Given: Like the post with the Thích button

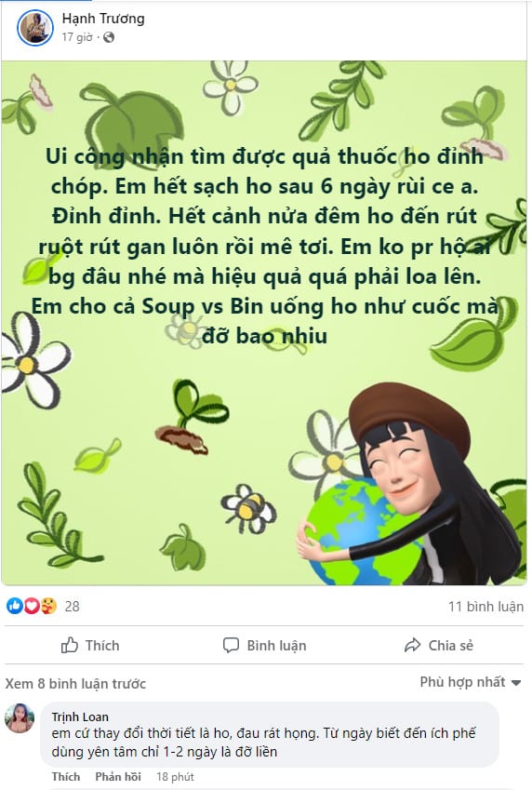Looking at the screenshot, I should [90, 646].
